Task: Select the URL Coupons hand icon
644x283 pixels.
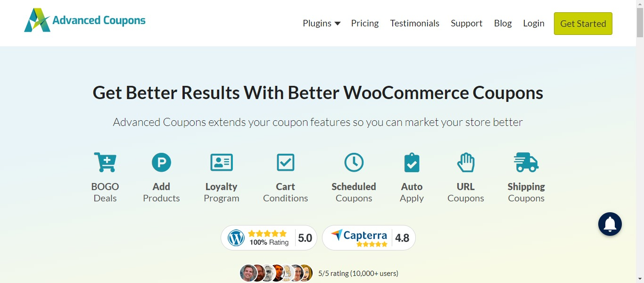Action: pos(465,162)
